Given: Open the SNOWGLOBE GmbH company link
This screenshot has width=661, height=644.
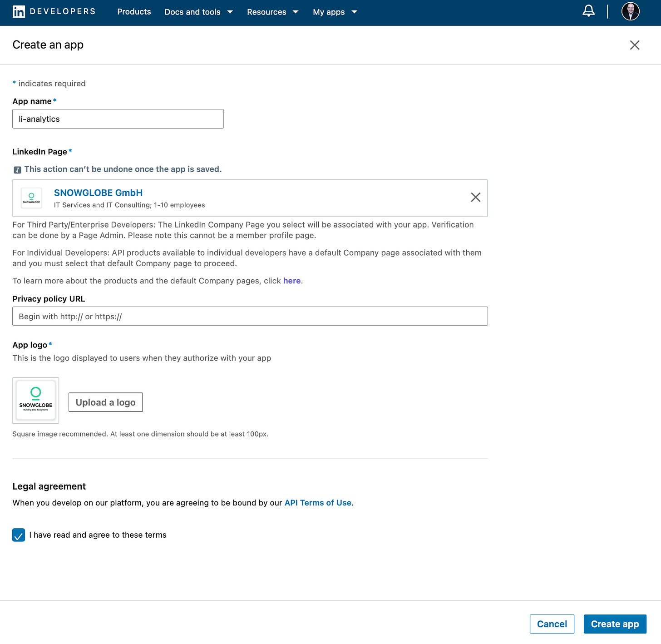Looking at the screenshot, I should click(98, 193).
